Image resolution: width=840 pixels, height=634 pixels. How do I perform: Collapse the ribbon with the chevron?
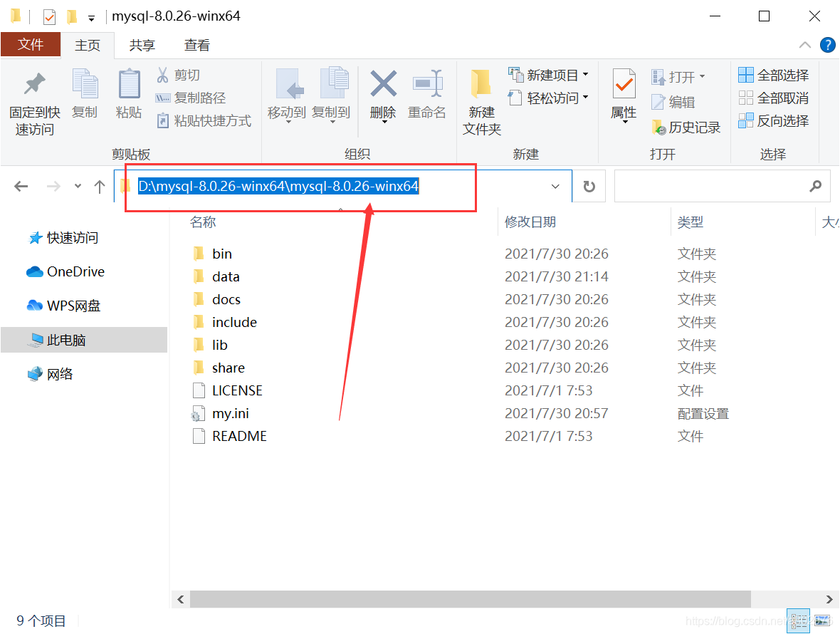[804, 45]
